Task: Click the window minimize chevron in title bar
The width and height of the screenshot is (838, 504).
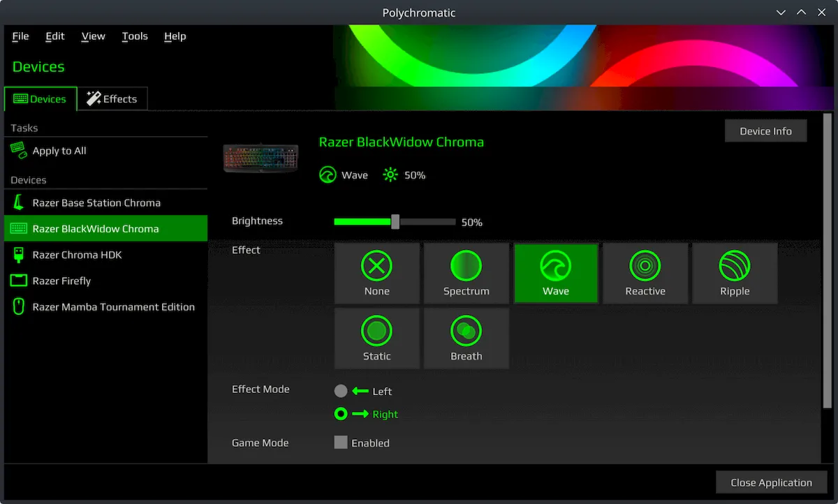Action: tap(781, 13)
